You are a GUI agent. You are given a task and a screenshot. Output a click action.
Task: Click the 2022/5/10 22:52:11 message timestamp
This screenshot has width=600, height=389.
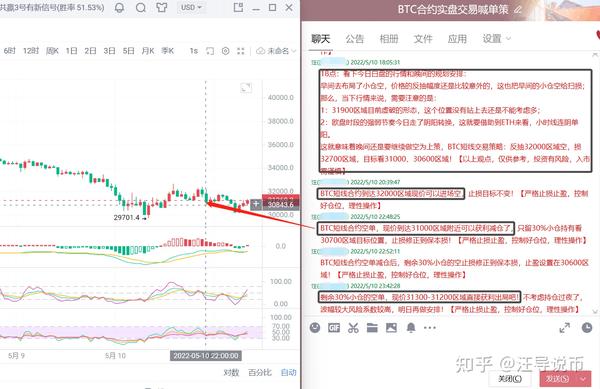point(375,251)
